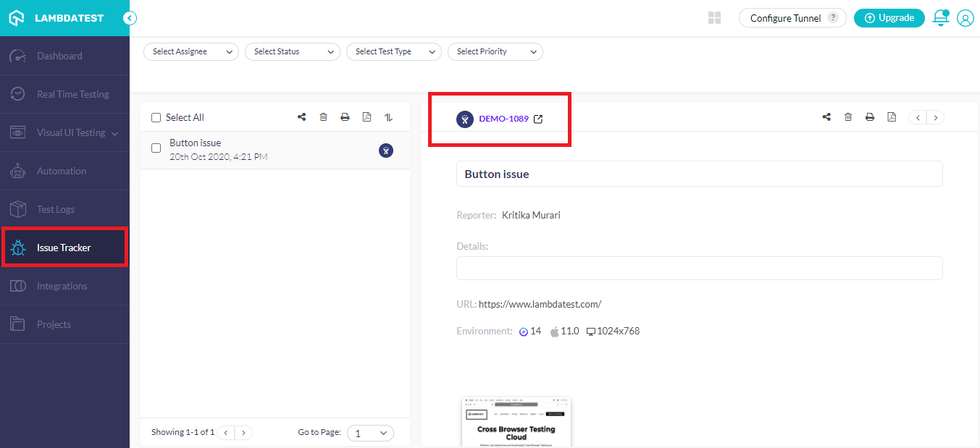The image size is (980, 448).
Task: Click the help question mark on Configure Tunnel
Action: [833, 17]
